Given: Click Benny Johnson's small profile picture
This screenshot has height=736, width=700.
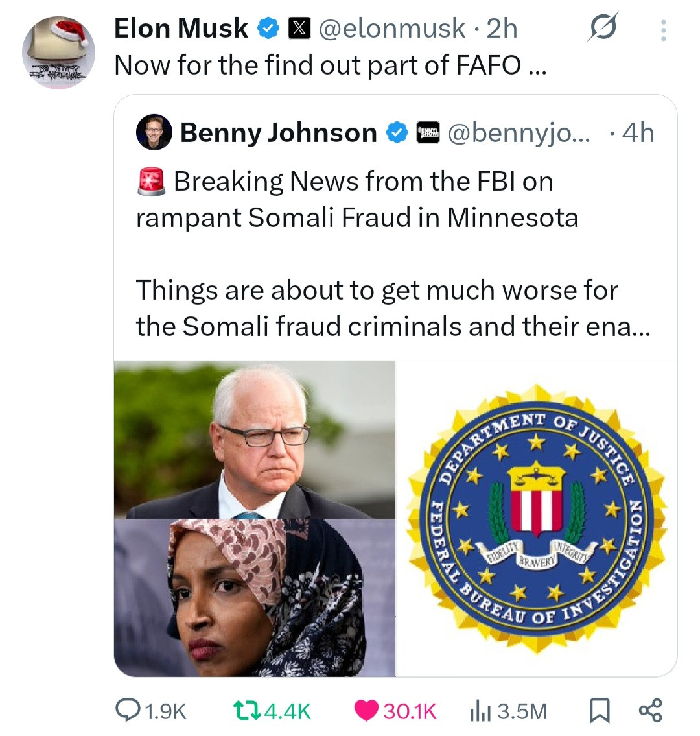Looking at the screenshot, I should pos(154,133).
